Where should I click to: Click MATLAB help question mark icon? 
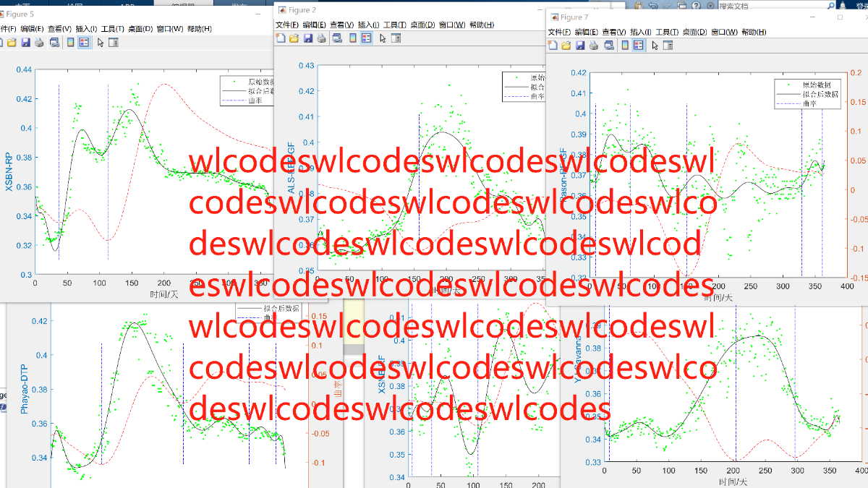(x=696, y=6)
